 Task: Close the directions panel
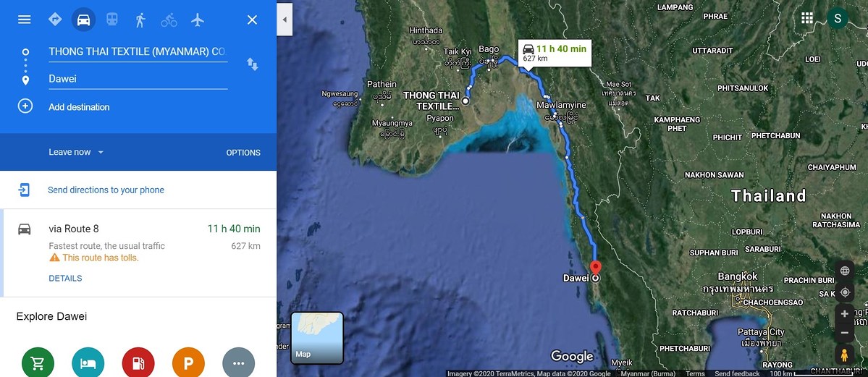(x=252, y=20)
